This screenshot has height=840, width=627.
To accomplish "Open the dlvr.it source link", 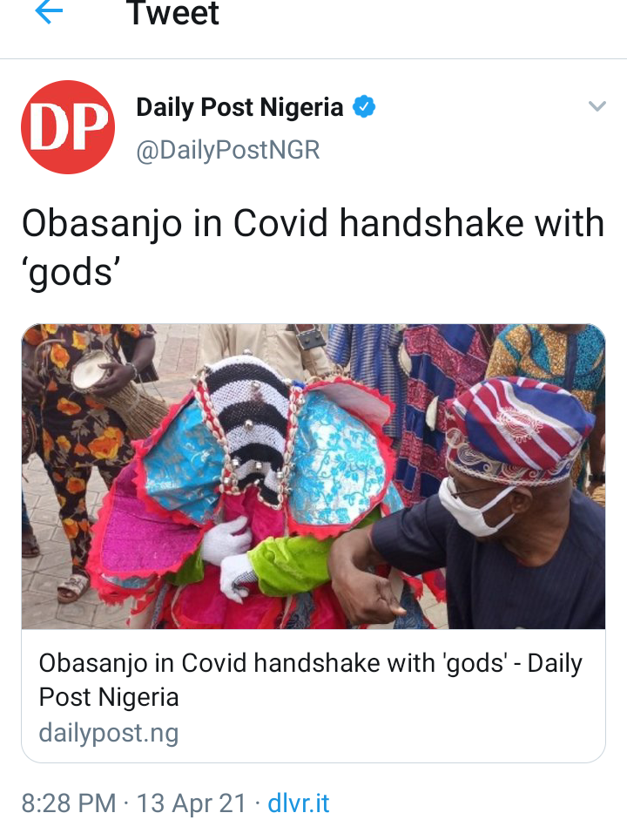I will [298, 803].
